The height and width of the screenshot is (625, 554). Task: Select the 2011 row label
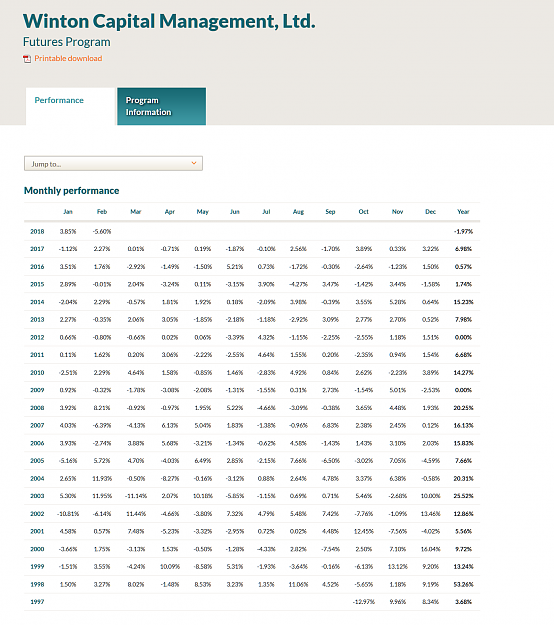37,355
